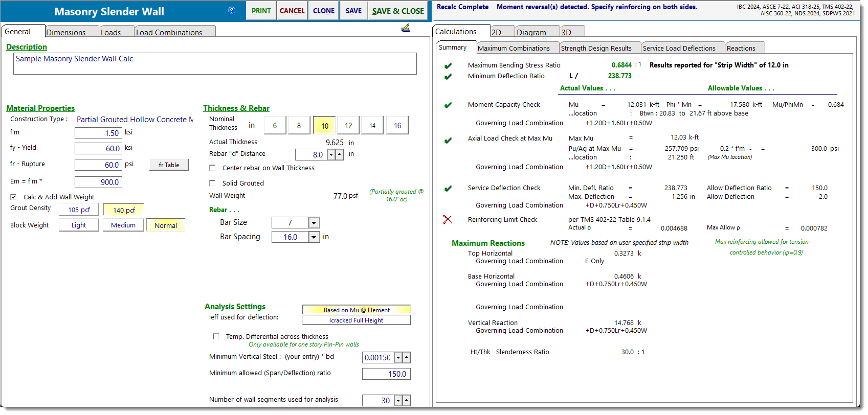Open the Rebar d Distance dropdown arrow
The image size is (868, 415).
point(331,155)
